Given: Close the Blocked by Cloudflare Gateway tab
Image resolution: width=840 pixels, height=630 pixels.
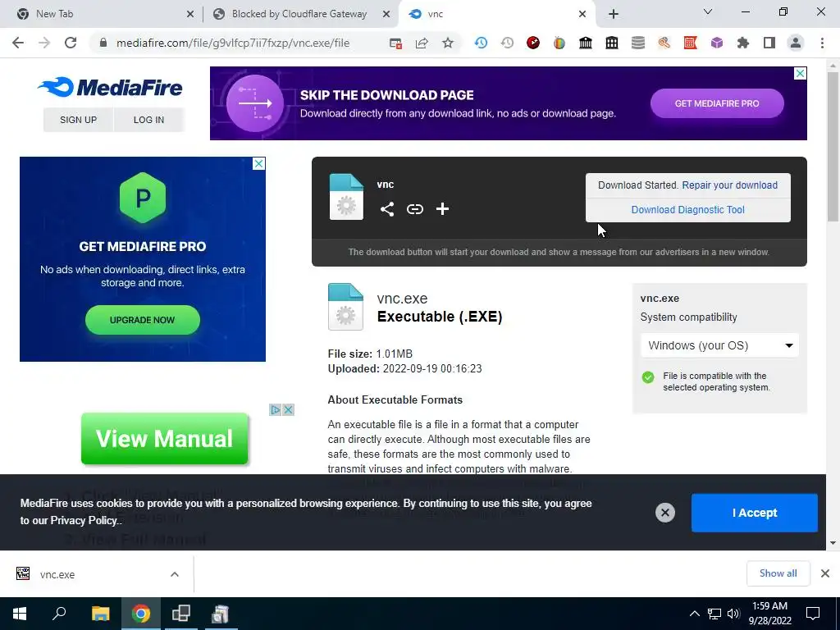Looking at the screenshot, I should [x=386, y=15].
